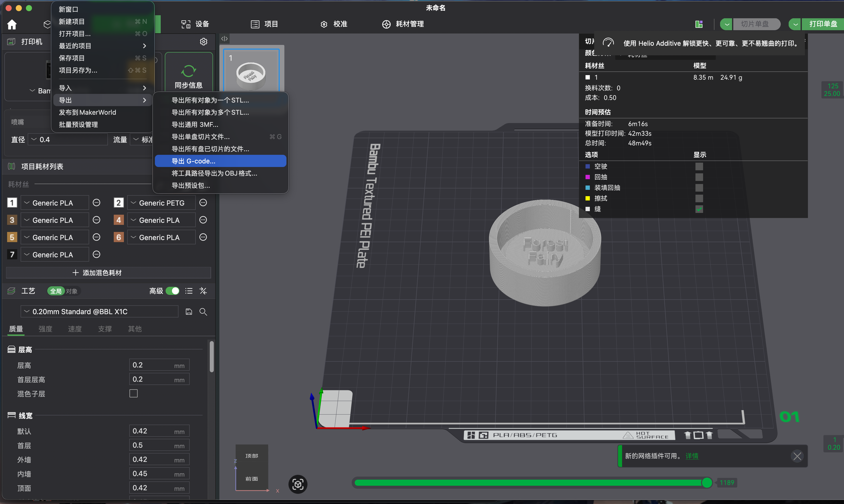
Task: Reset view with the 3D cube icon
Action: (x=298, y=484)
